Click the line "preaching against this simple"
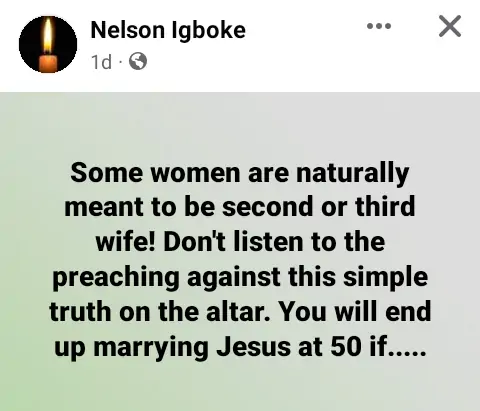 click(240, 277)
